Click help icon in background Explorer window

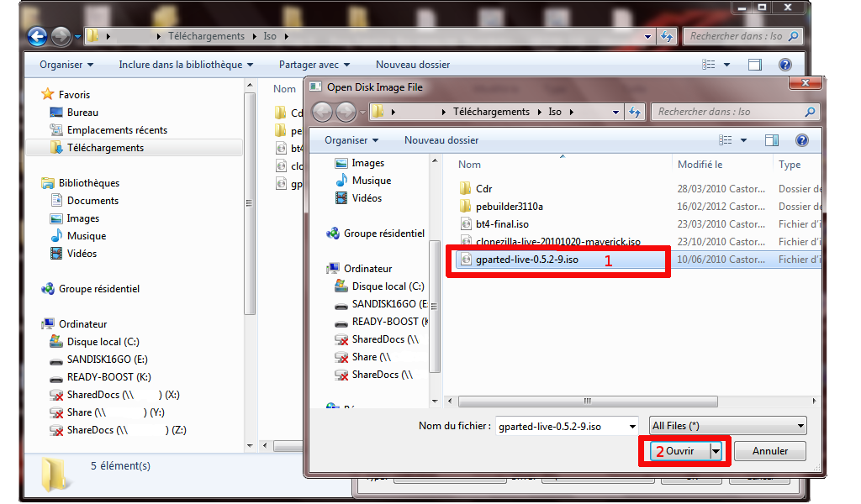(x=784, y=65)
